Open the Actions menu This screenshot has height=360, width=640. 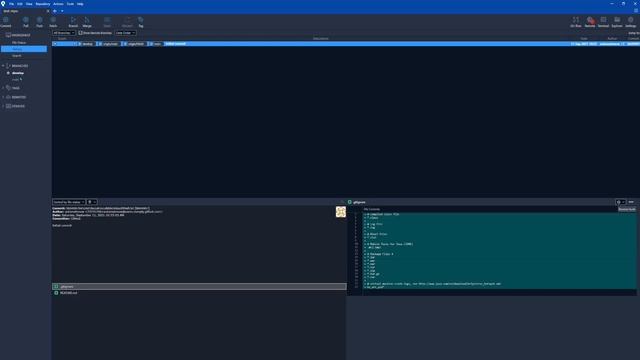click(58, 4)
